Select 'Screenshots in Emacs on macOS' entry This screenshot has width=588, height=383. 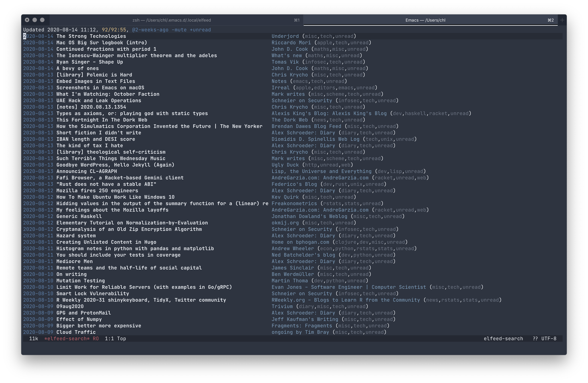100,88
